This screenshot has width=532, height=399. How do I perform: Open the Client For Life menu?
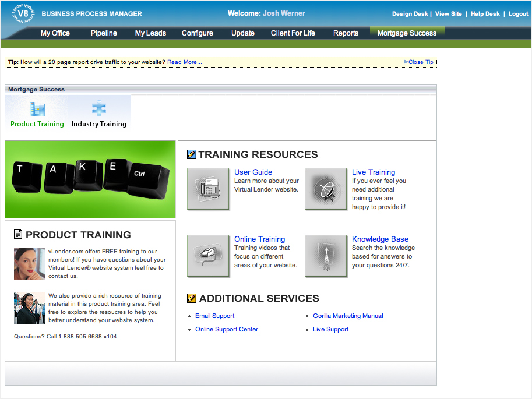click(293, 33)
